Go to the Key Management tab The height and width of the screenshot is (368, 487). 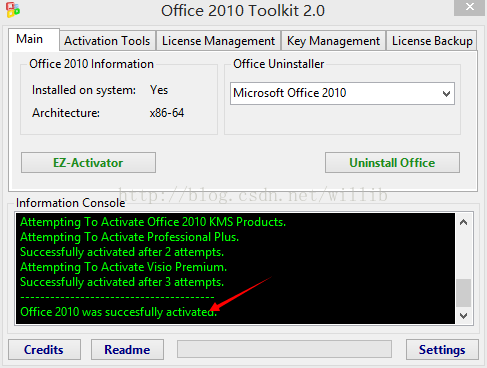[333, 41]
